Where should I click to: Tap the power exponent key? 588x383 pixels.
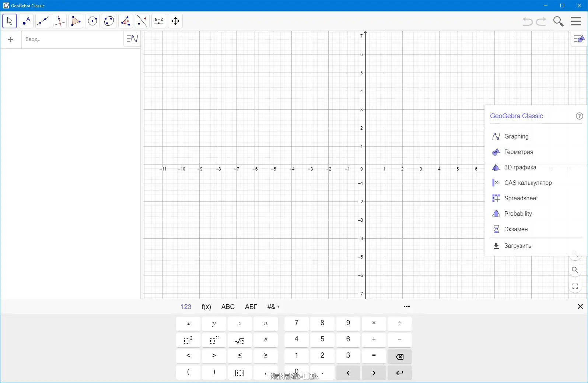(214, 340)
